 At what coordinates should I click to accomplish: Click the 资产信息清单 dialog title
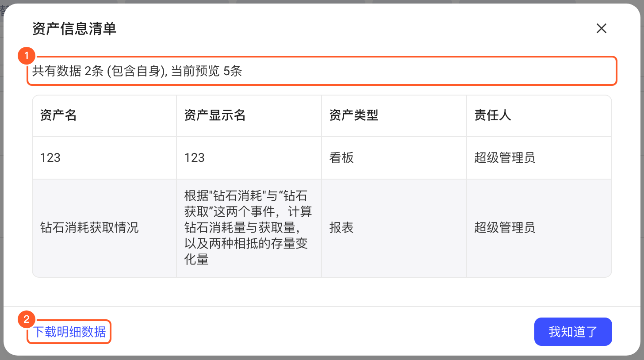[74, 29]
